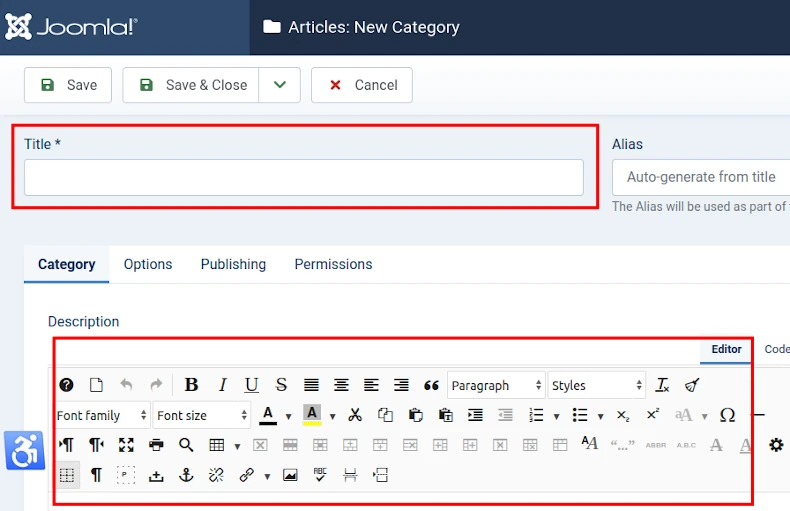Image resolution: width=790 pixels, height=511 pixels.
Task: Open the Font size dropdown
Action: point(202,415)
